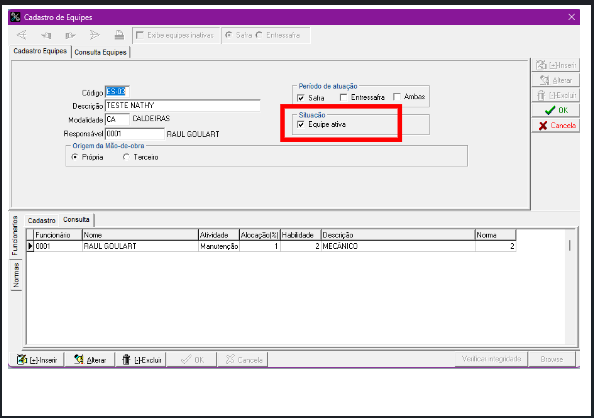Open the lower Consulta tab
Viewport: 594px width, 418px height.
click(x=77, y=220)
